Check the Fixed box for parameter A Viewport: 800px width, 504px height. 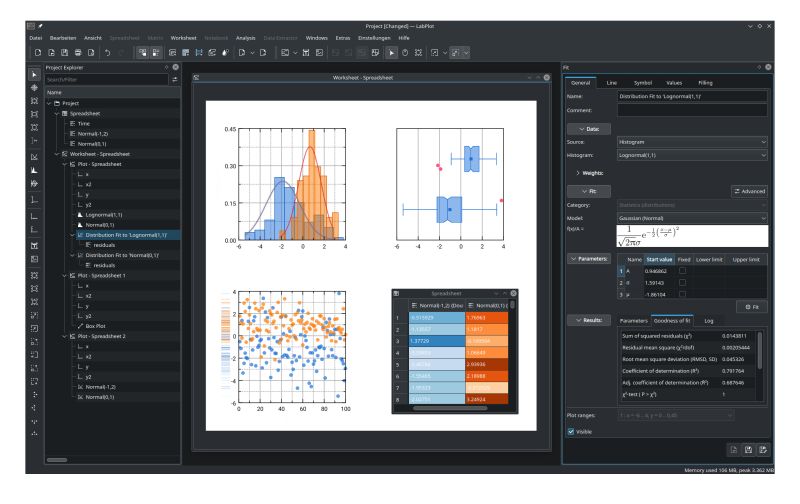pyautogui.click(x=683, y=270)
